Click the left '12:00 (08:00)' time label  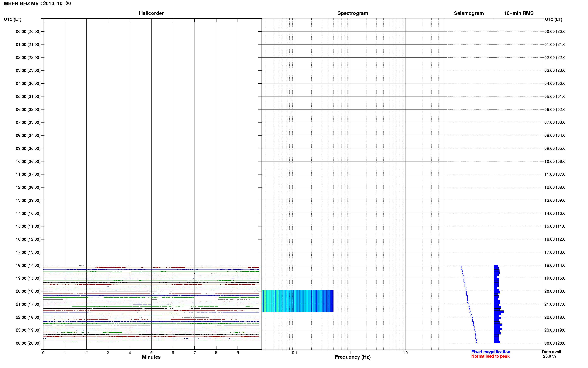coord(28,187)
